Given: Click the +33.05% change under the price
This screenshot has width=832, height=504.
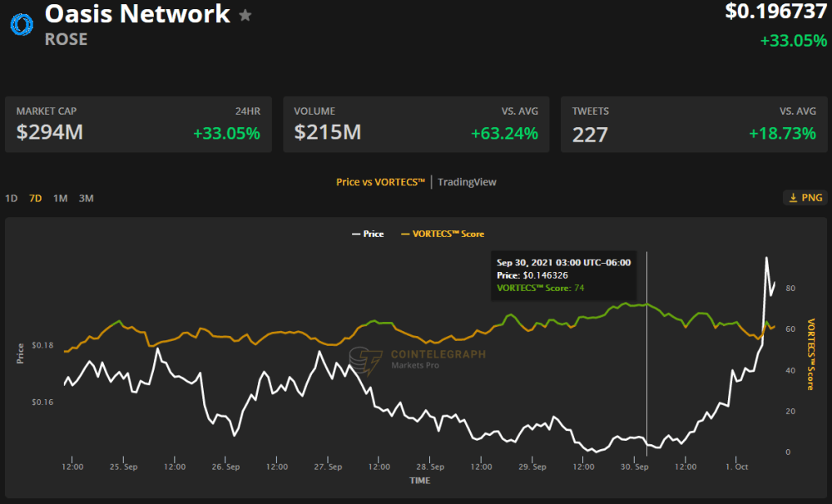Looking at the screenshot, I should point(793,41).
